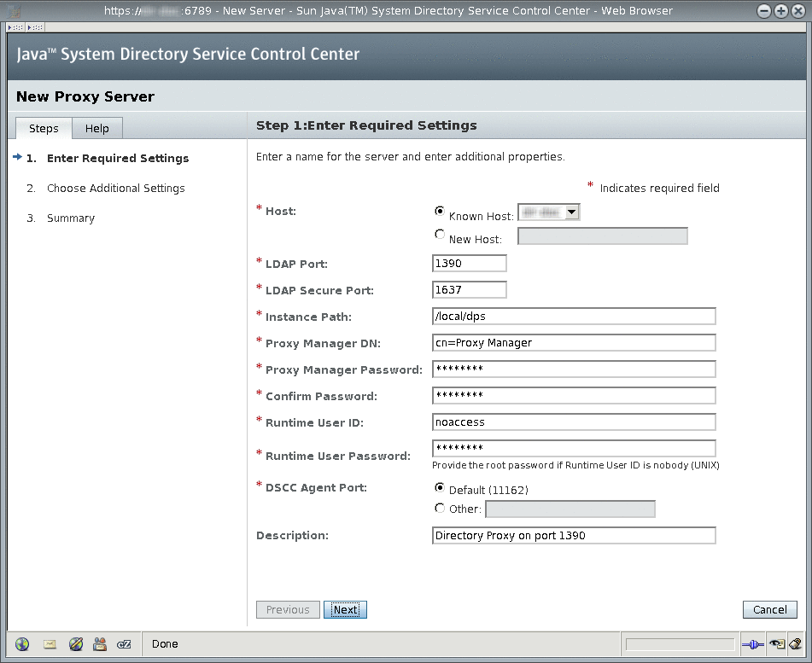
Task: Click the application icon in title bar
Action: pos(14,10)
